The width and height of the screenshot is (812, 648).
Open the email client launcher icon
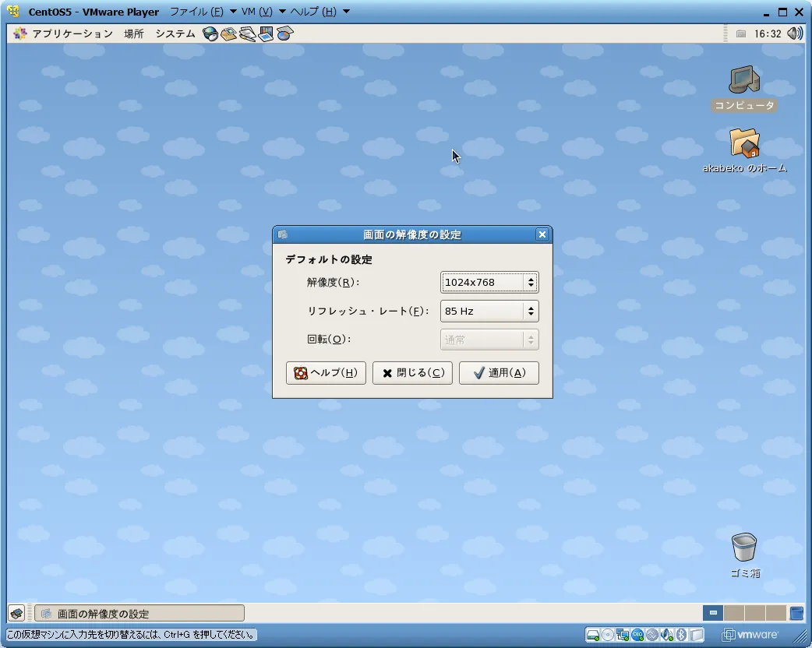tap(228, 33)
